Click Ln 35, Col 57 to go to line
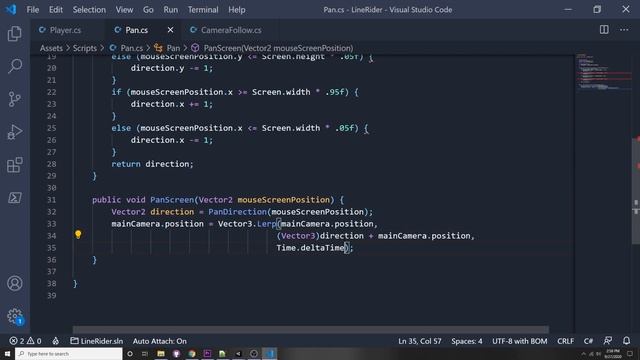Screen dimensions: 640x360 coord(420,341)
